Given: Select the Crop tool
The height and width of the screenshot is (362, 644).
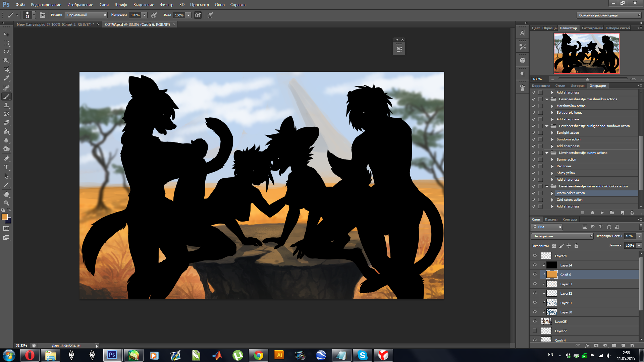Looking at the screenshot, I should click(x=6, y=69).
